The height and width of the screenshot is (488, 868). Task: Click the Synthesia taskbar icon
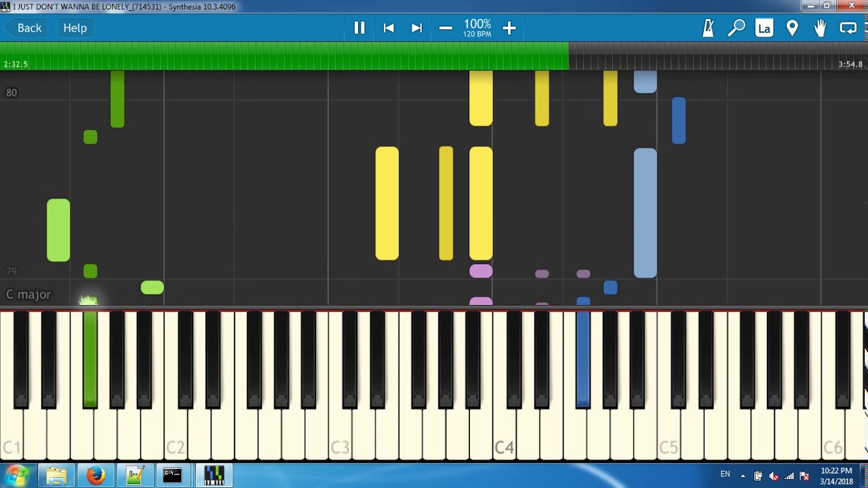tap(214, 476)
